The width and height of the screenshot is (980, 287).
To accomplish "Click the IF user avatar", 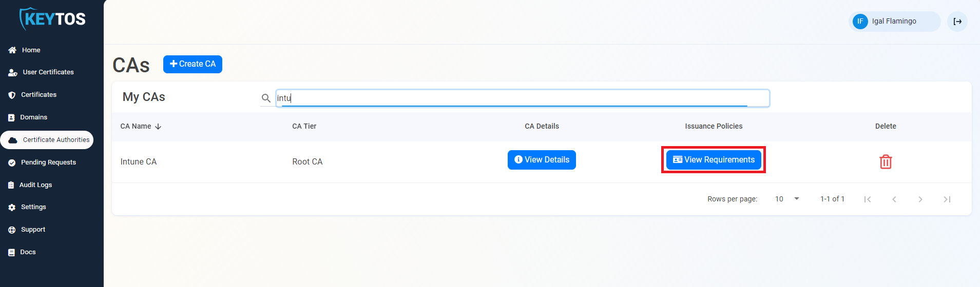I will click(x=860, y=22).
